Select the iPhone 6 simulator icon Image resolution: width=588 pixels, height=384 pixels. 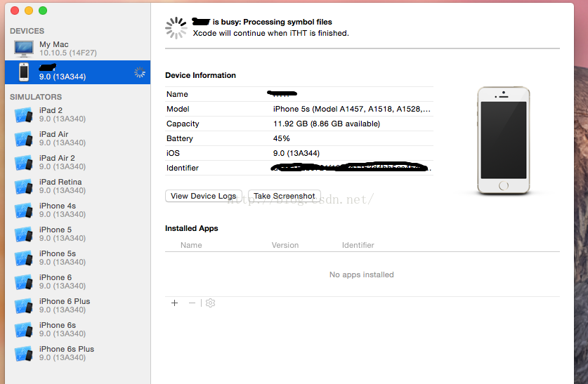coord(24,282)
